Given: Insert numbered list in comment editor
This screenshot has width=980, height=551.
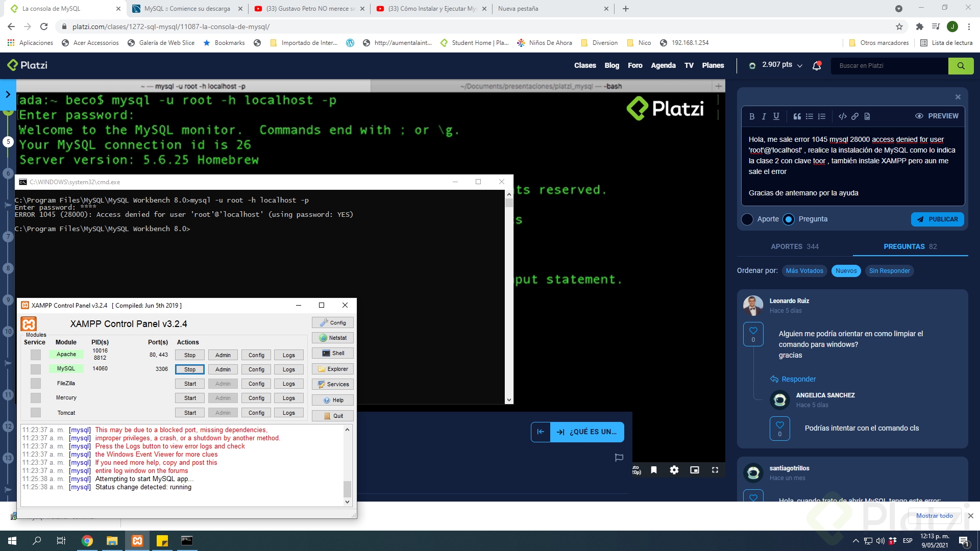Looking at the screenshot, I should (x=822, y=116).
